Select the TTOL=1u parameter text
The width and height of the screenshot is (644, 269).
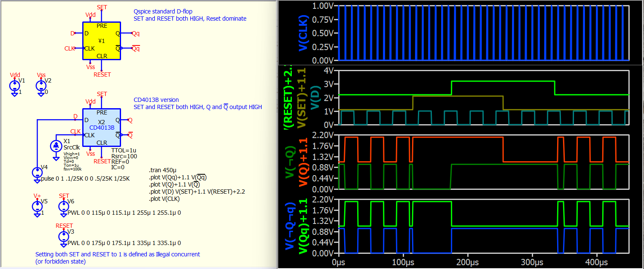click(x=124, y=150)
